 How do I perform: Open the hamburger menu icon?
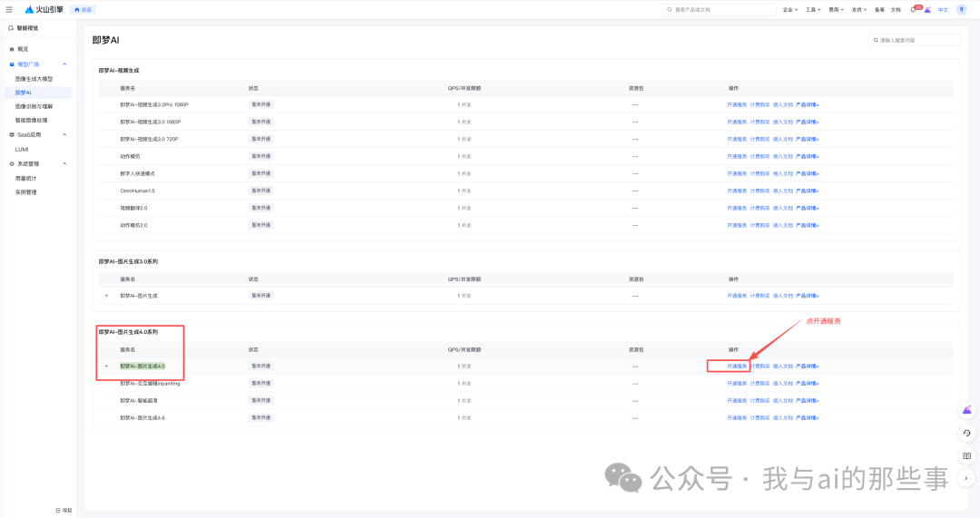[x=9, y=9]
